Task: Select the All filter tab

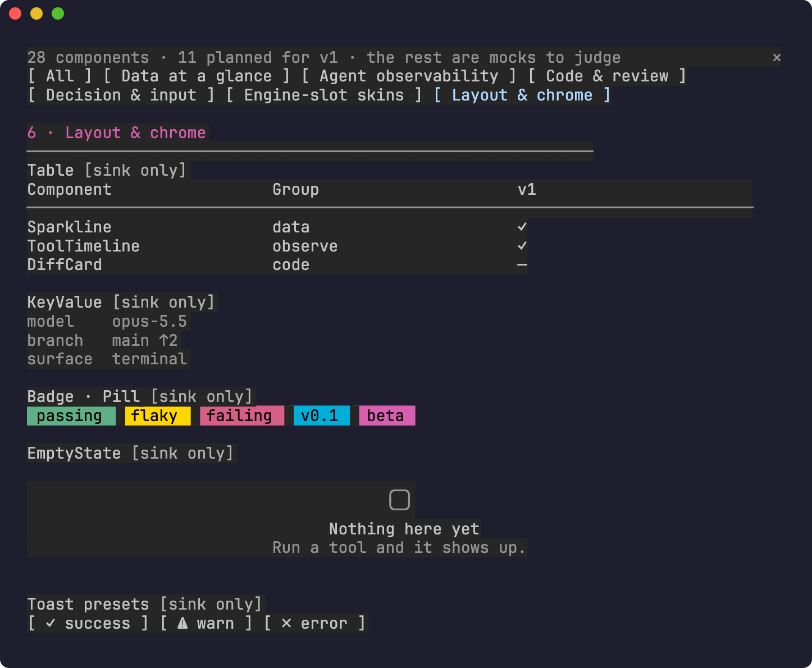Action: [x=60, y=76]
